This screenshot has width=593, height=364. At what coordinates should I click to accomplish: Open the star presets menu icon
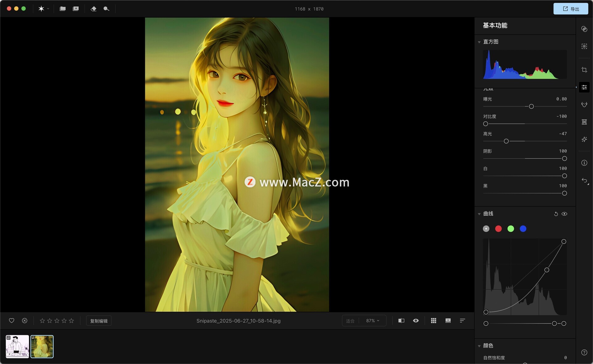[41, 9]
